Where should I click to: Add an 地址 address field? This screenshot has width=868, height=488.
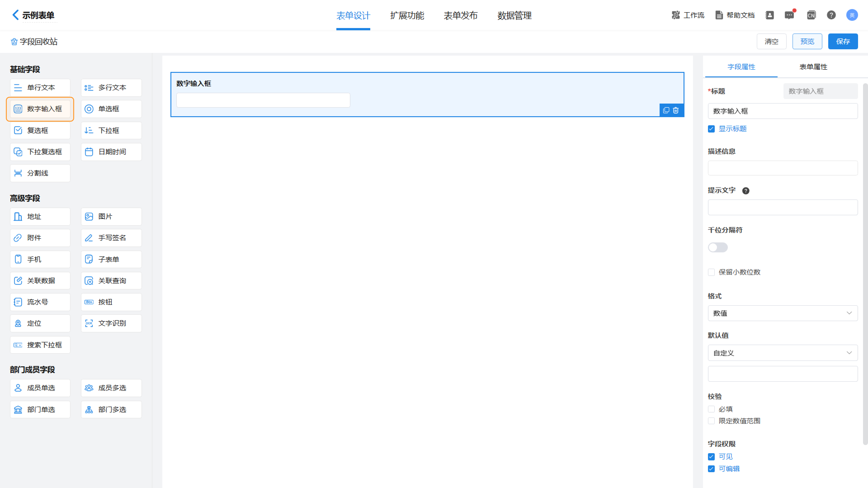40,216
